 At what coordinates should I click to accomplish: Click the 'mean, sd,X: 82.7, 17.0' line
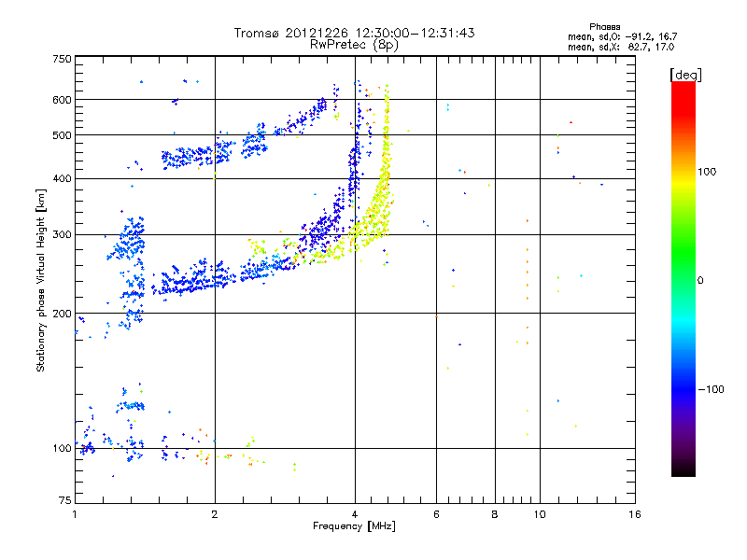coord(621,48)
